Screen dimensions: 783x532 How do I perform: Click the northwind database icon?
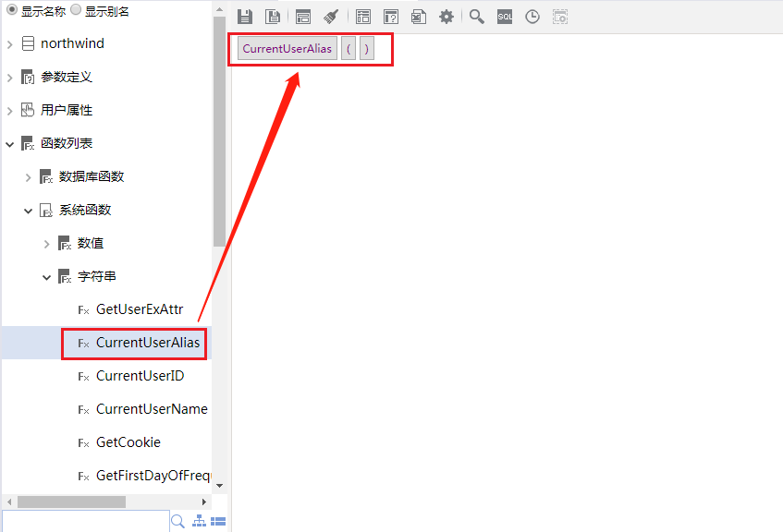(29, 44)
